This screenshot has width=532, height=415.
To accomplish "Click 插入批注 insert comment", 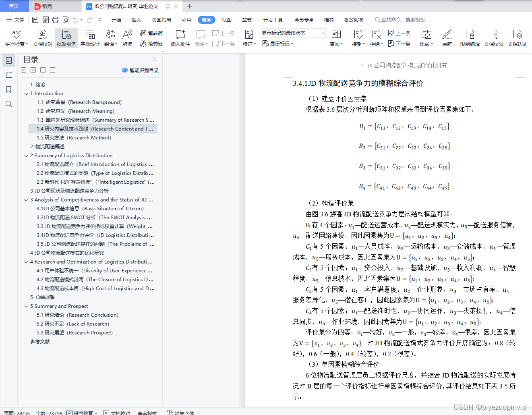I will pos(180,38).
